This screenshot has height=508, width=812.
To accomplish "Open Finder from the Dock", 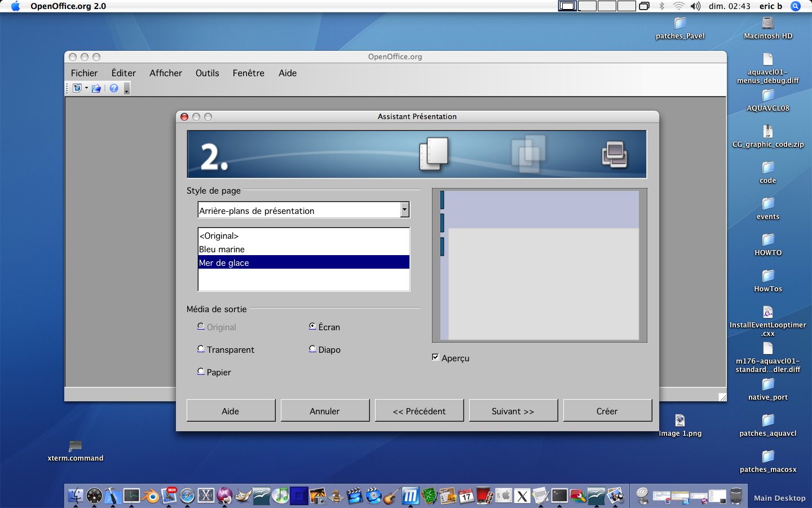I will [76, 496].
